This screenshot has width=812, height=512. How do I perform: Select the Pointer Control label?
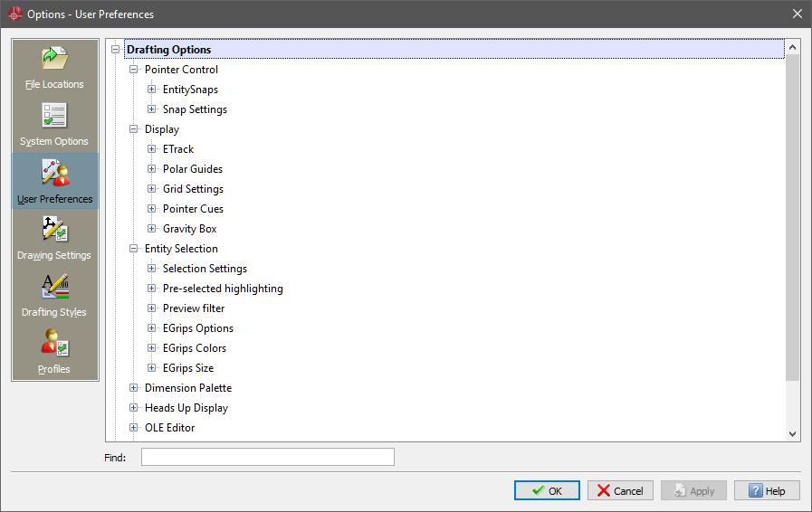181,70
